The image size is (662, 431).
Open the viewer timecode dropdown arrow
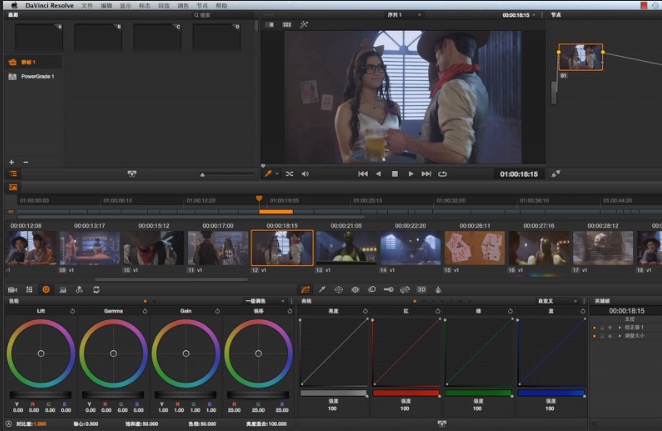click(x=533, y=15)
